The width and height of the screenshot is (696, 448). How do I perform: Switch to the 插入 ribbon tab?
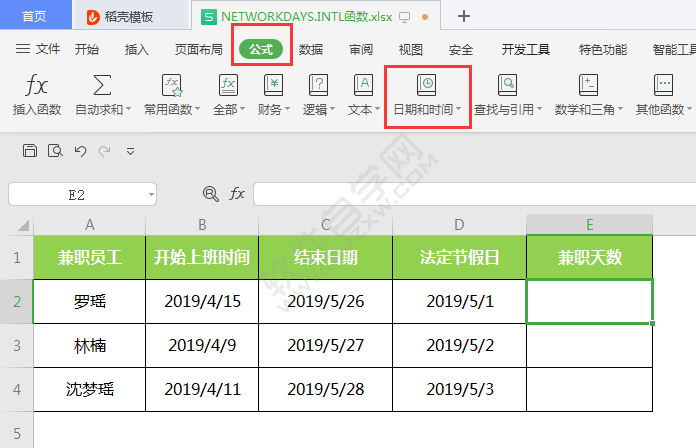137,49
